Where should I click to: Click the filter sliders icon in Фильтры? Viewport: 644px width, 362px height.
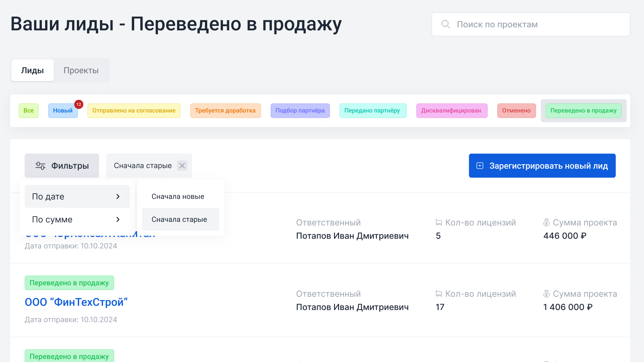point(40,166)
